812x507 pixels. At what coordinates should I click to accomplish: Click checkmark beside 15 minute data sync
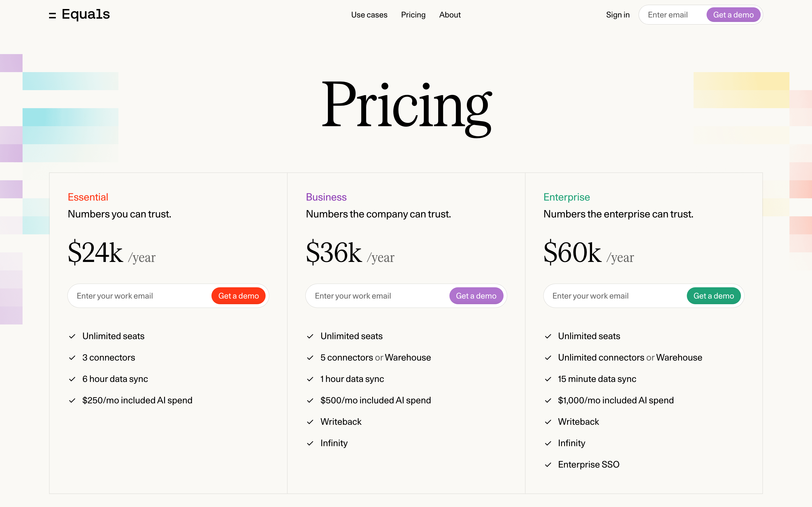coord(548,379)
